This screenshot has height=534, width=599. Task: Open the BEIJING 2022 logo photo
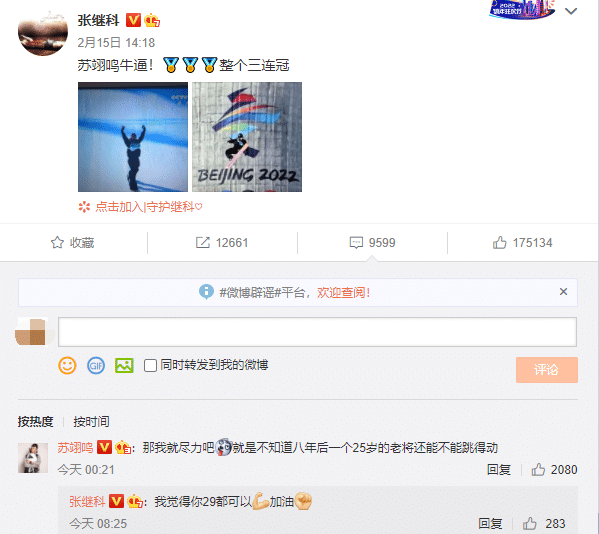pyautogui.click(x=247, y=137)
